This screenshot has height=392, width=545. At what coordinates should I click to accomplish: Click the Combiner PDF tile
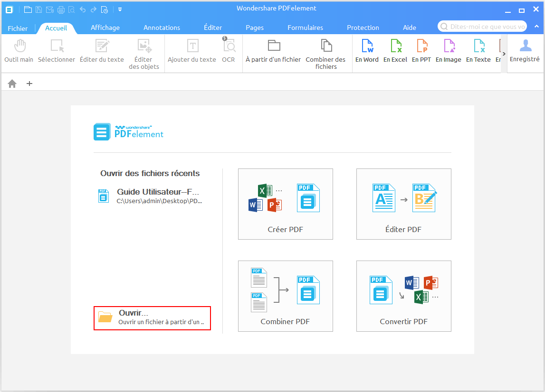tap(286, 296)
